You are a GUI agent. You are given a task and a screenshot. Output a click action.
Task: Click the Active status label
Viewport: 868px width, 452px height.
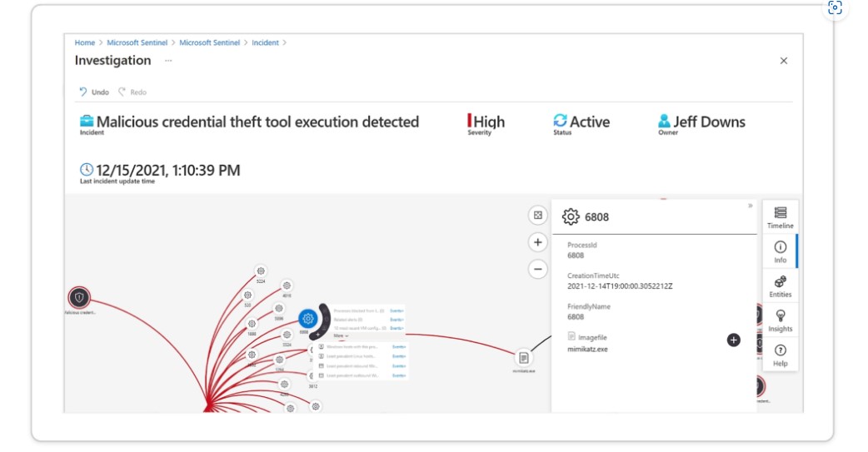click(x=590, y=122)
